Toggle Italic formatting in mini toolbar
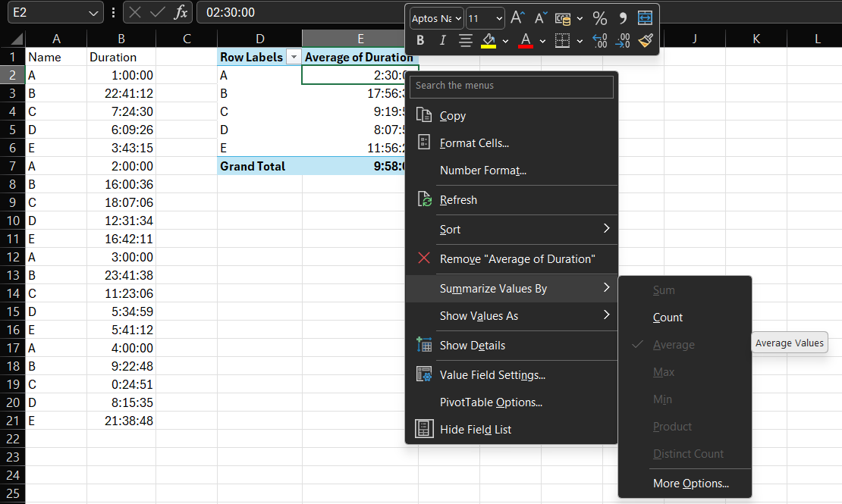Viewport: 842px width, 504px height. (x=442, y=40)
